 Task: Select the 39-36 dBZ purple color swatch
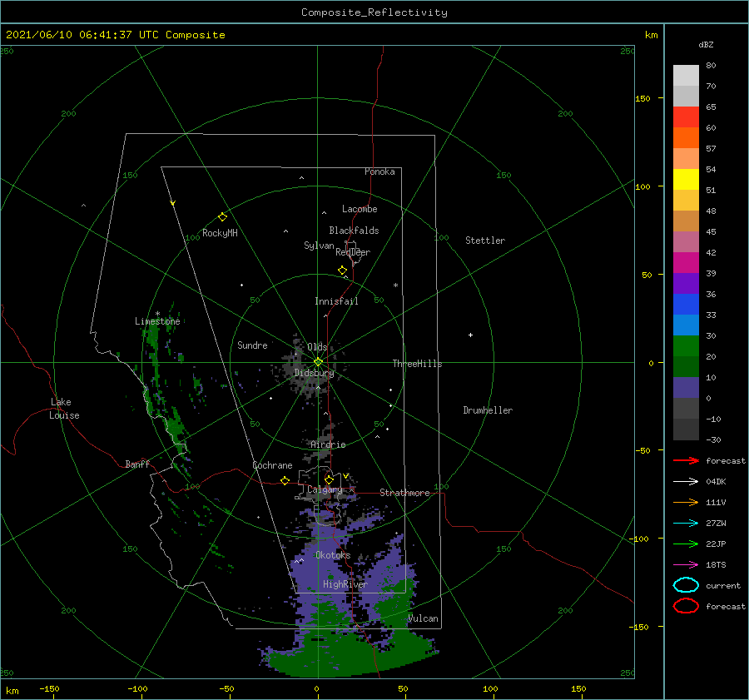coord(686,283)
